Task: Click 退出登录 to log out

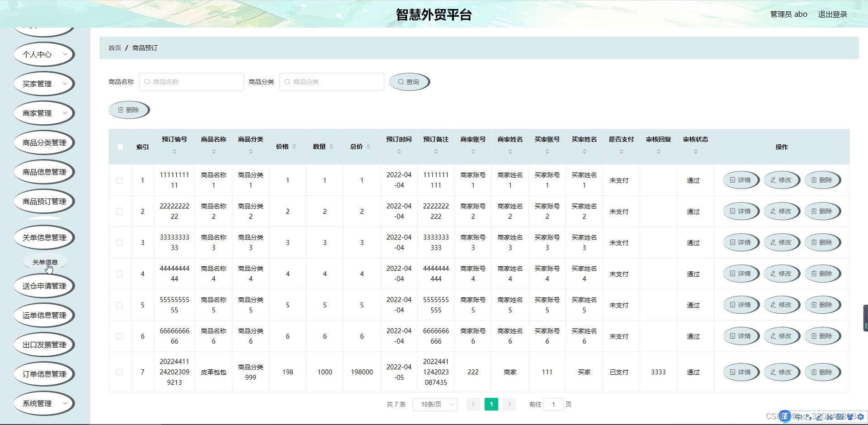Action: click(832, 14)
